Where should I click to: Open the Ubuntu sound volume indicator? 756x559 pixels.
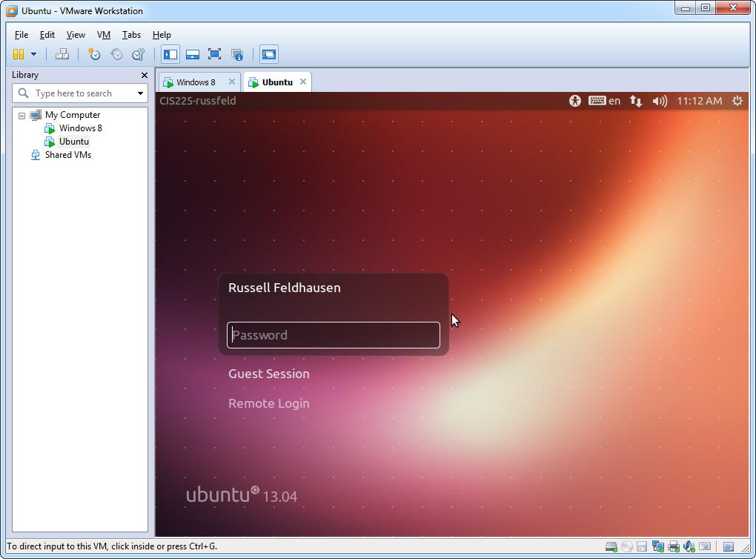coord(660,101)
